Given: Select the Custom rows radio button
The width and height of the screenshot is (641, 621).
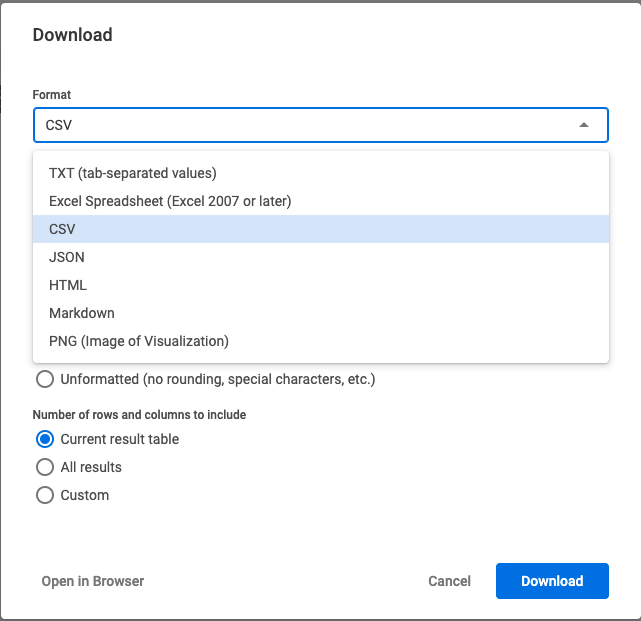Looking at the screenshot, I should pyautogui.click(x=45, y=495).
